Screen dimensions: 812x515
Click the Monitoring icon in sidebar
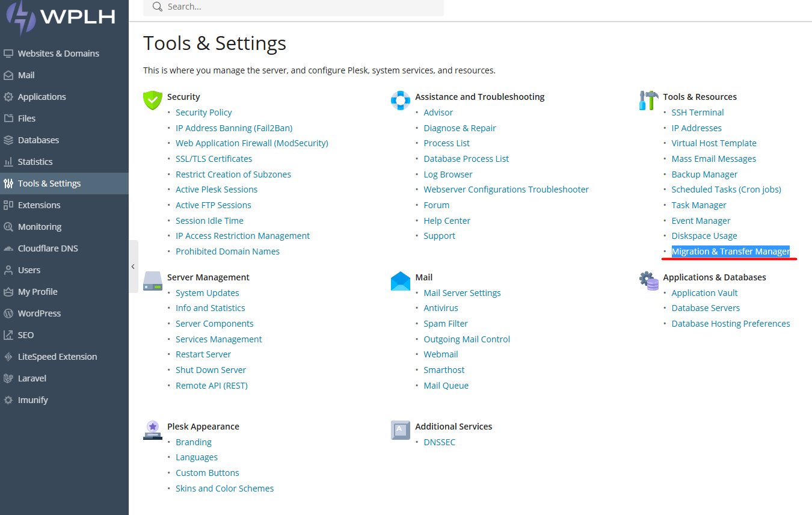(x=8, y=227)
